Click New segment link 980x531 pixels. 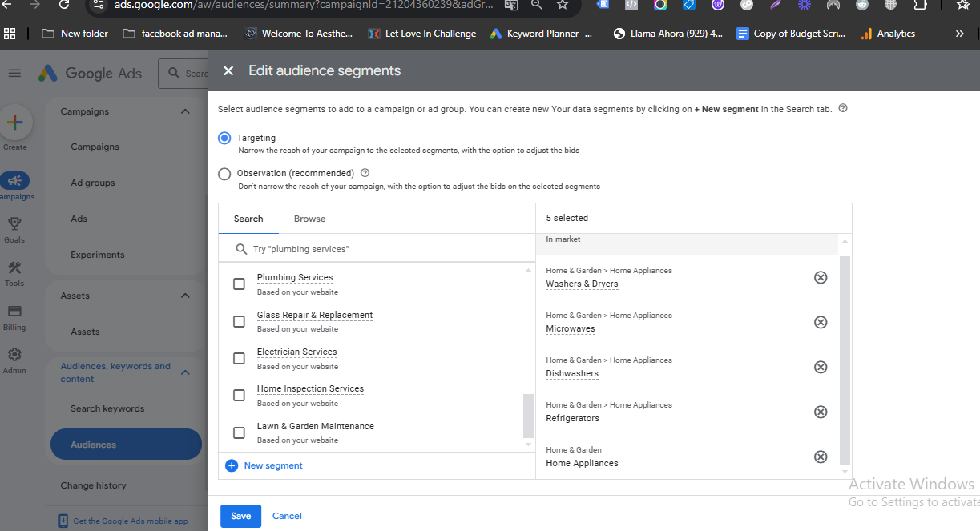[273, 465]
